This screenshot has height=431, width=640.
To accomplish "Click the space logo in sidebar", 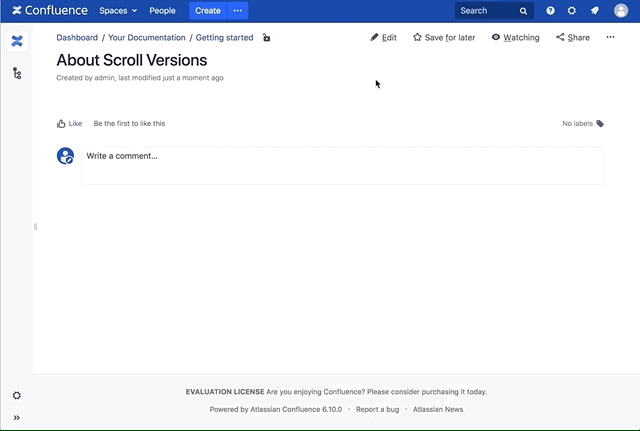I will coord(17,41).
